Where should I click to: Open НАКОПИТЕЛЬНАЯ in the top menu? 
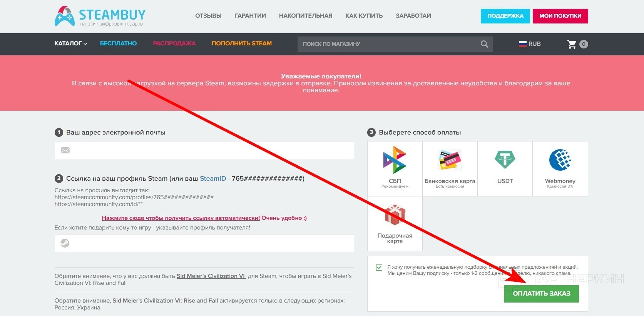(x=306, y=16)
